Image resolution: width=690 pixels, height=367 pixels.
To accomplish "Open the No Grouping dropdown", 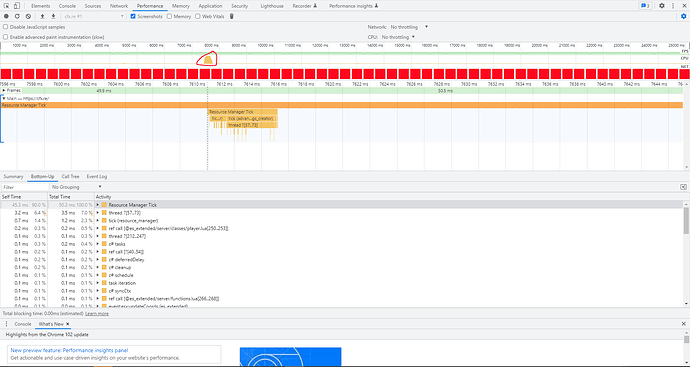I will click(x=76, y=187).
